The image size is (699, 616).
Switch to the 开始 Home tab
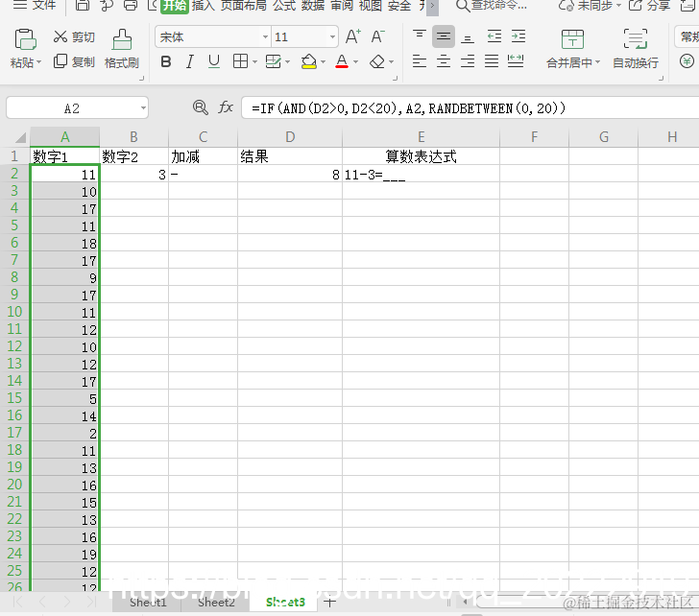[x=175, y=6]
